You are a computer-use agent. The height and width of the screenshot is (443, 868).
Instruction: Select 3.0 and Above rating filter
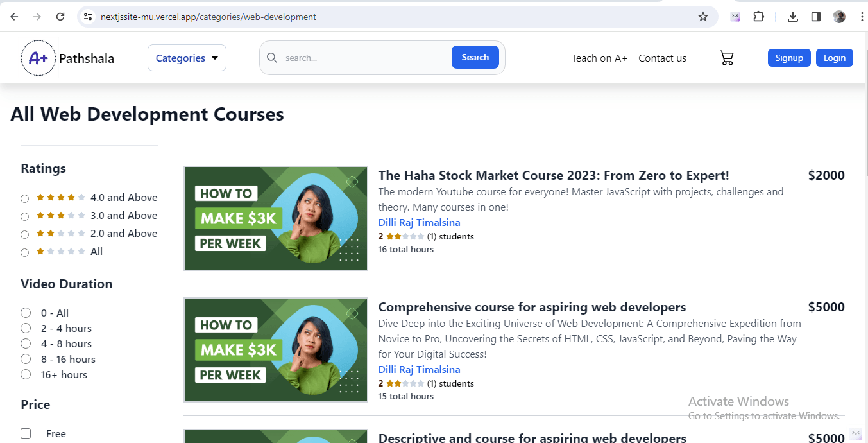click(24, 216)
